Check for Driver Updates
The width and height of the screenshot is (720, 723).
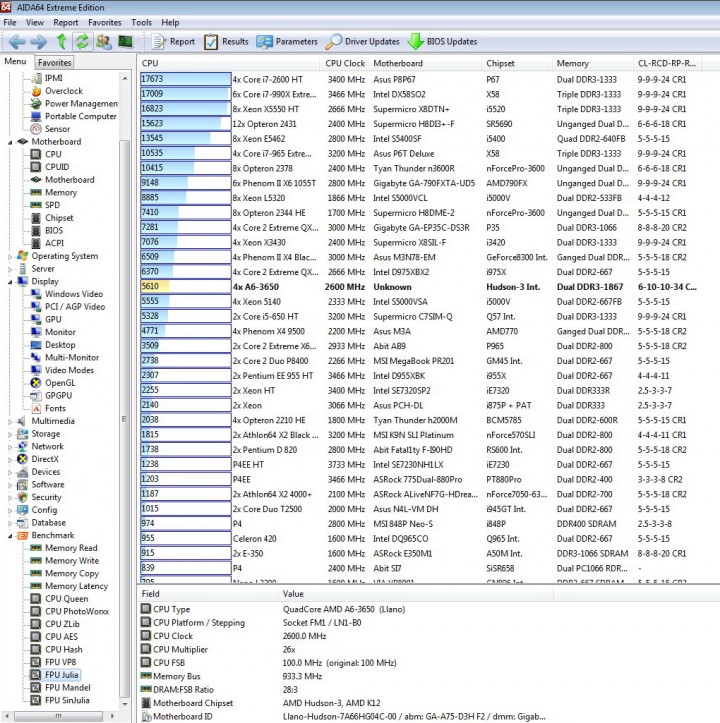(363, 42)
